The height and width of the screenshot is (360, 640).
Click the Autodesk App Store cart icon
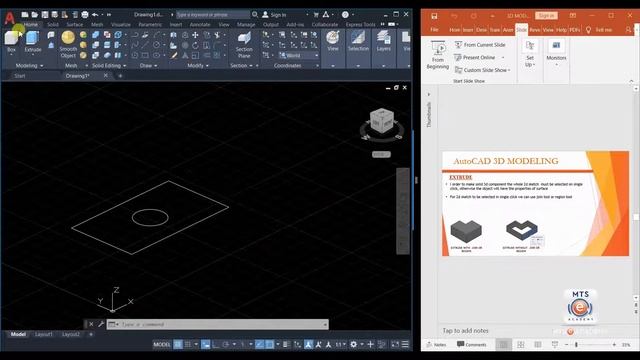click(x=316, y=15)
